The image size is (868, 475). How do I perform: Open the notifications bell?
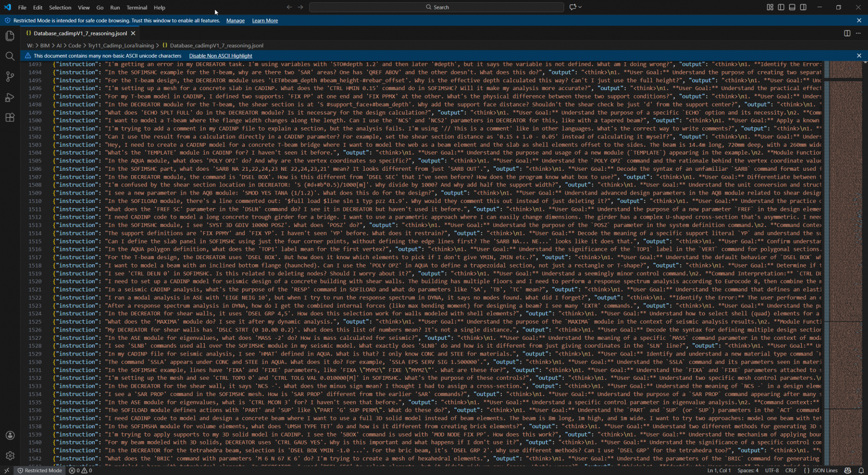pos(861,471)
